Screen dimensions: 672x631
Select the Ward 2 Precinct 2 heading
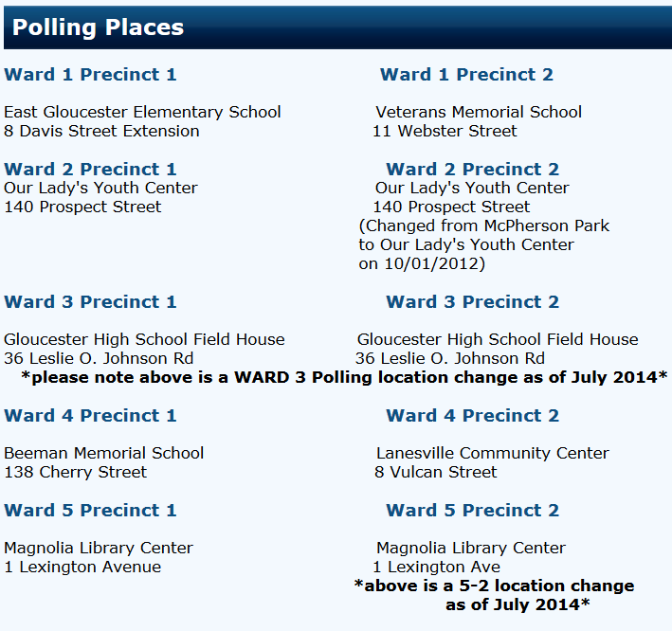472,170
